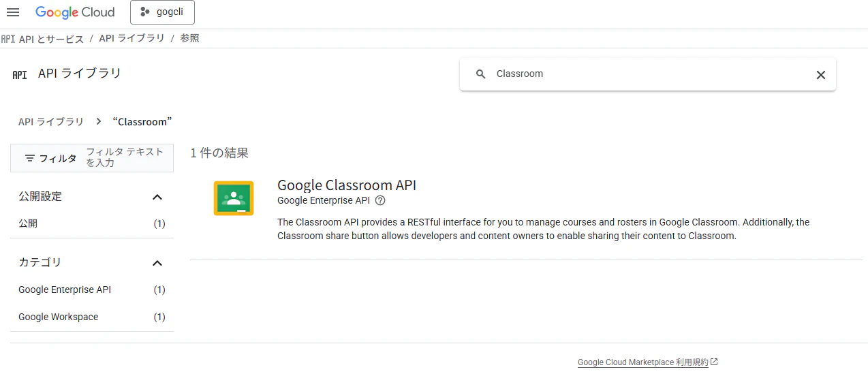Image resolution: width=868 pixels, height=391 pixels.
Task: Collapse the カテゴリ section
Action: tap(157, 263)
